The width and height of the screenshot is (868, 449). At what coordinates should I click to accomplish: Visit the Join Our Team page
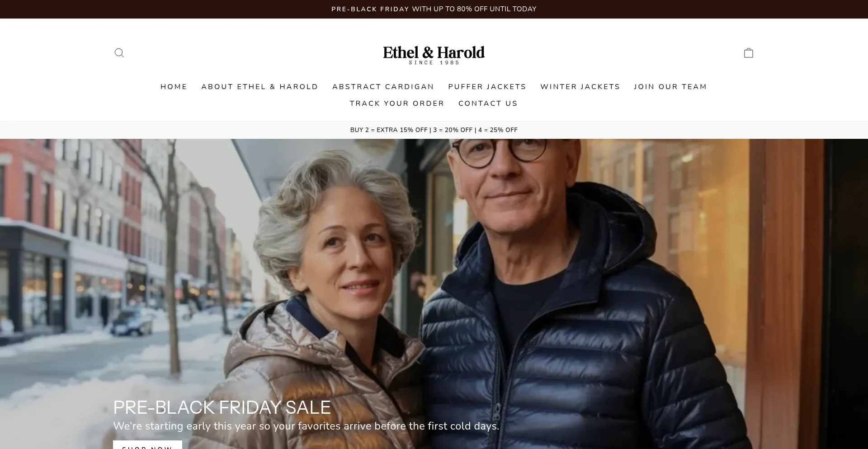pyautogui.click(x=670, y=87)
